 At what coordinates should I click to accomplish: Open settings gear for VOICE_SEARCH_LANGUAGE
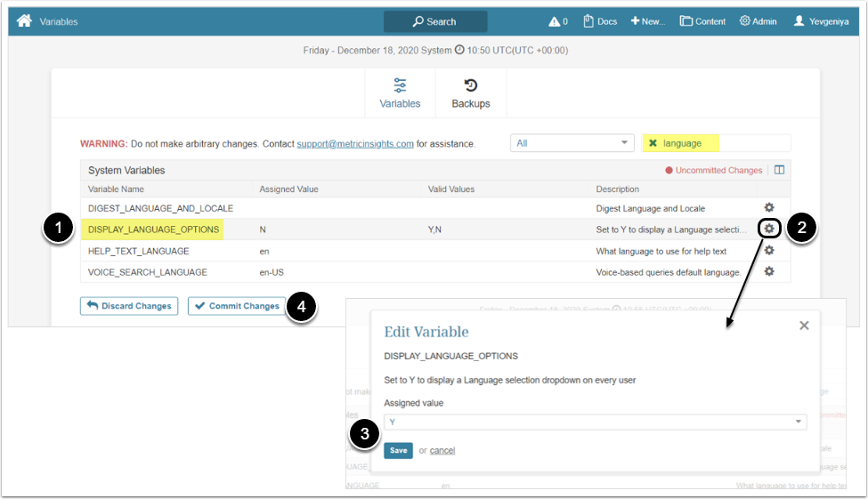[769, 271]
